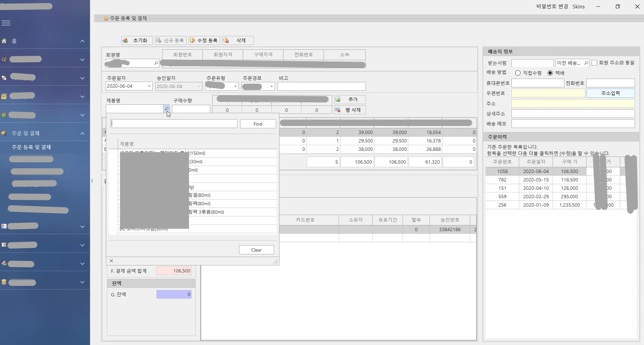Click the 주소입력 button
This screenshot has height=345, width=644.
coord(610,93)
